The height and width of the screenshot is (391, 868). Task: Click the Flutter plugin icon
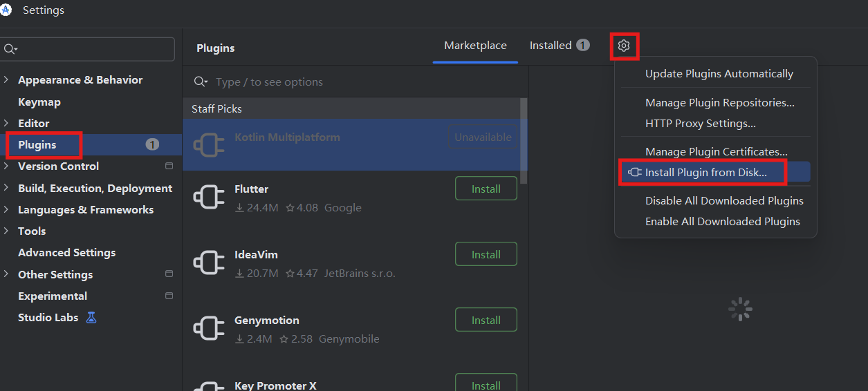coord(209,198)
